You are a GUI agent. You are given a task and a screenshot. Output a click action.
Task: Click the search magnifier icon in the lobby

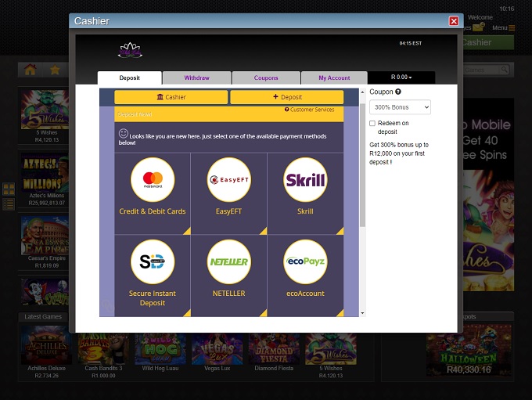[505, 70]
